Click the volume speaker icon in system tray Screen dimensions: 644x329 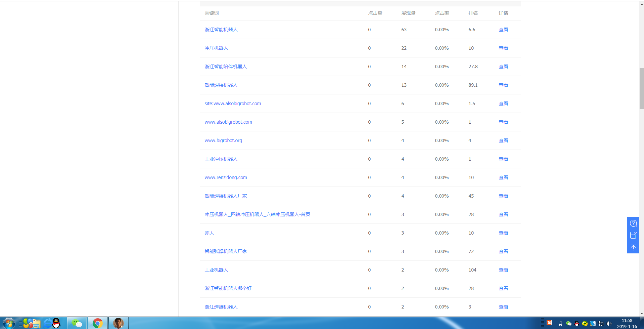point(609,324)
